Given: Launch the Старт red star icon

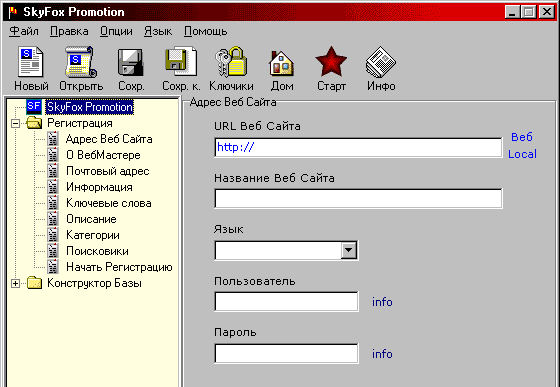Looking at the screenshot, I should coord(331,61).
